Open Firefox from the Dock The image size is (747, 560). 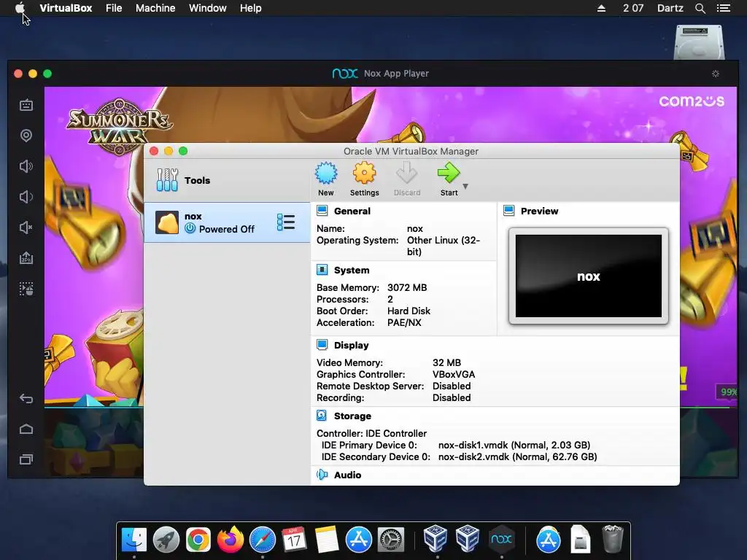point(230,540)
